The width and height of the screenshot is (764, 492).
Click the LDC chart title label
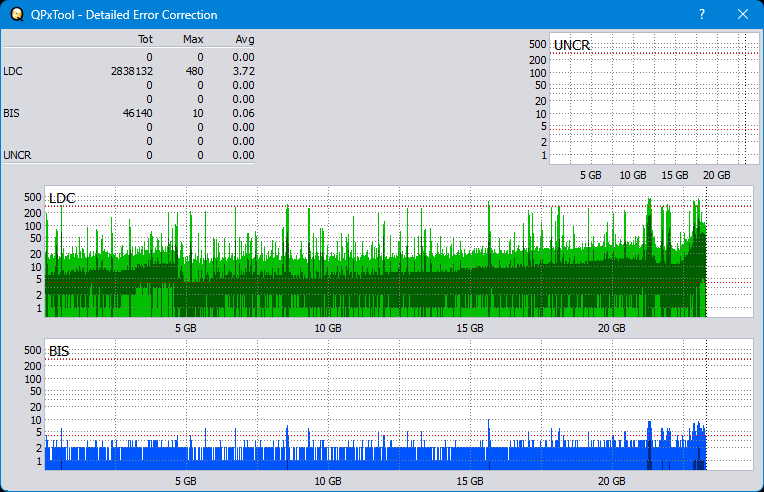coord(62,198)
